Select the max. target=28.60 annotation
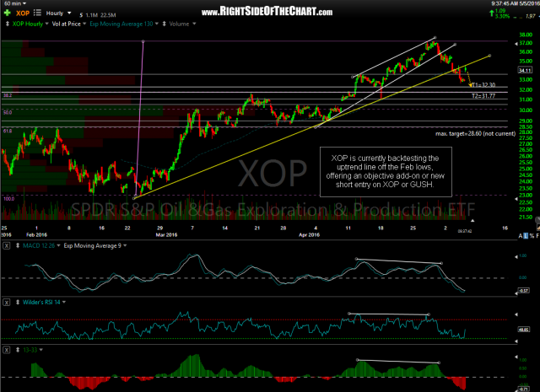 click(x=475, y=133)
